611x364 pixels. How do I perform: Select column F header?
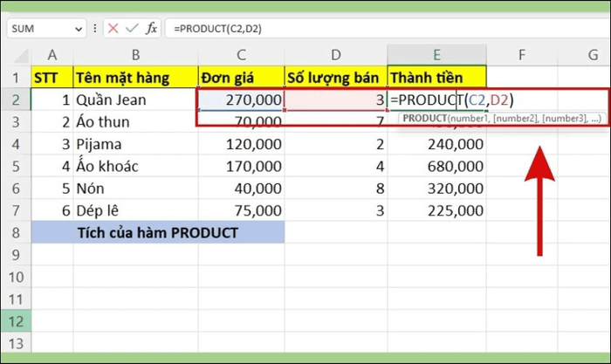[522, 55]
